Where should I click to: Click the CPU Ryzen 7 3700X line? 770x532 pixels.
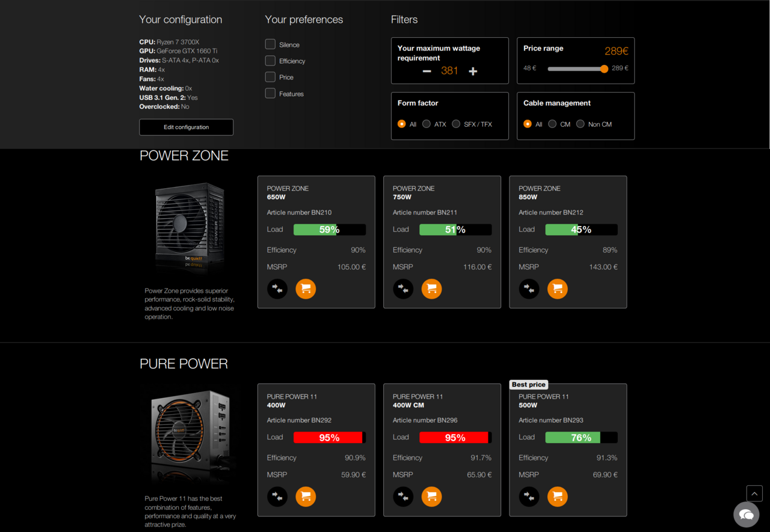[x=169, y=42]
